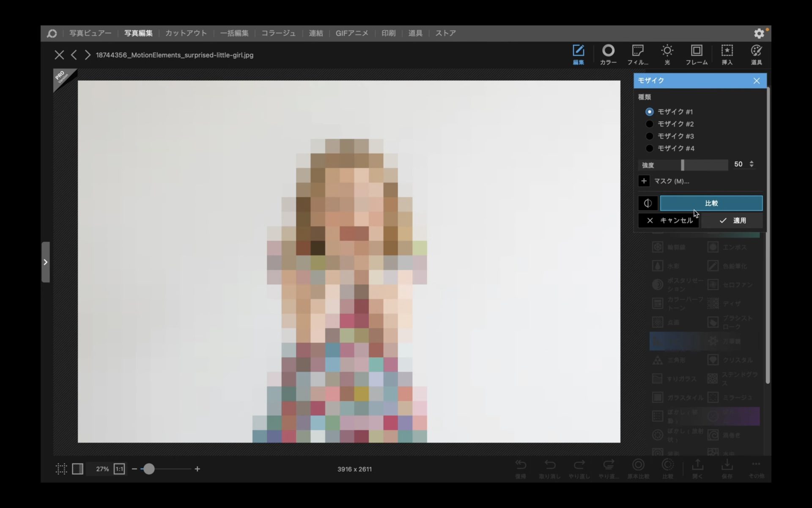Click the 1:1 actual size icon
812x508 pixels.
click(x=119, y=469)
